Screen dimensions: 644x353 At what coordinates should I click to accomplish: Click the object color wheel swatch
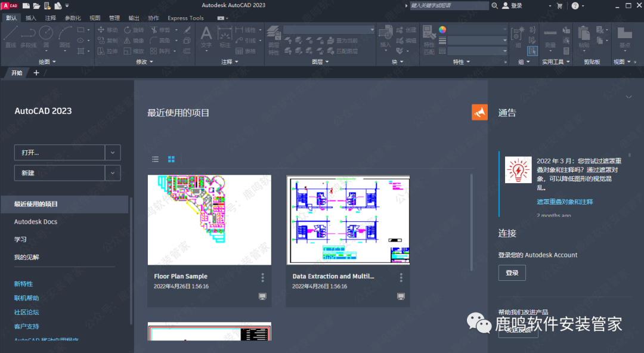point(442,30)
